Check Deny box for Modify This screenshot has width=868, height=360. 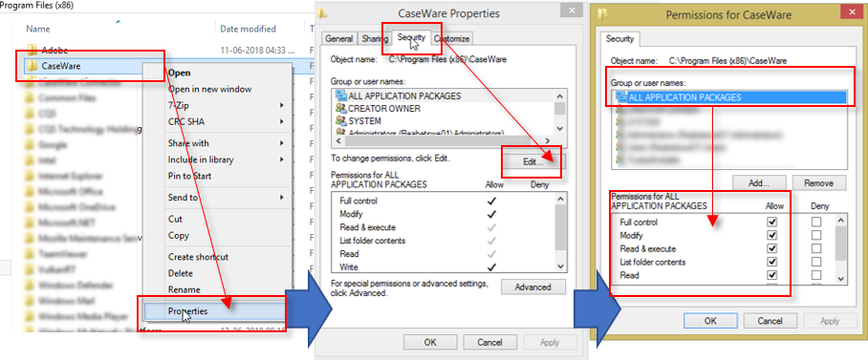point(816,235)
